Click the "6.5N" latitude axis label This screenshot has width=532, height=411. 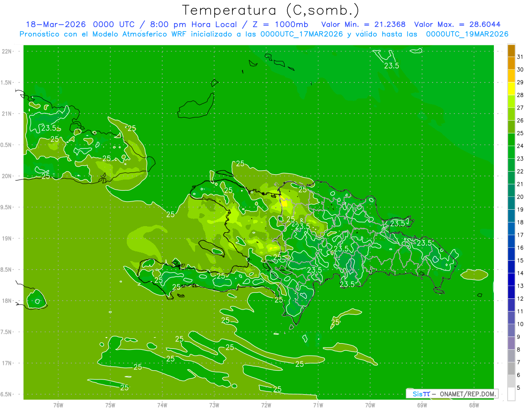click(x=7, y=394)
